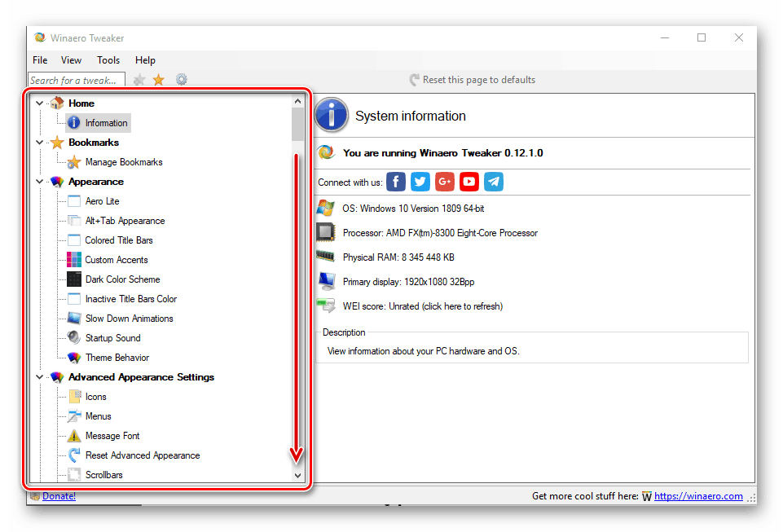Click the Inactive Title Bars Color icon

74,299
